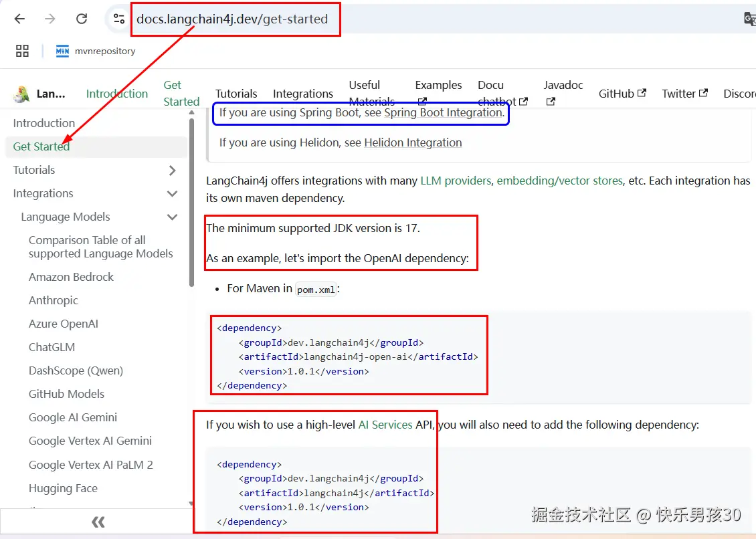756x539 pixels.
Task: Collapse the Integrations sidebar chevron
Action: coord(172,193)
